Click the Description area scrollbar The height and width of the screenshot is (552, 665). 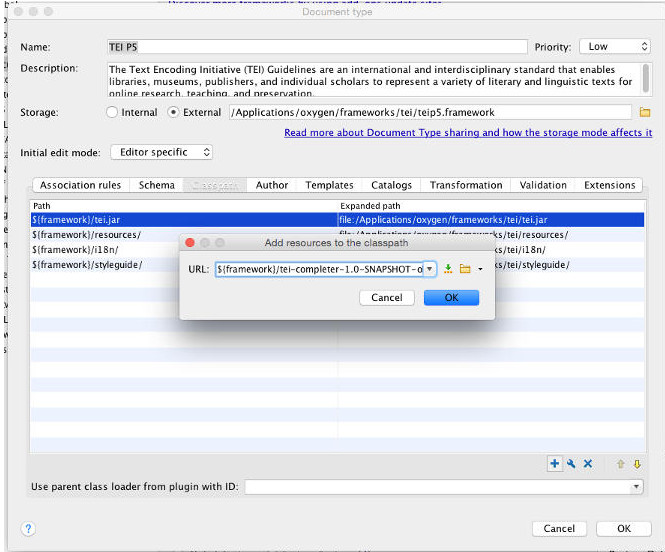tap(645, 79)
